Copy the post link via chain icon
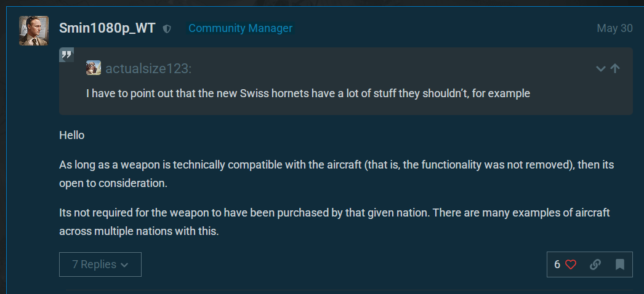Screen dimensions: 644x294 point(595,264)
